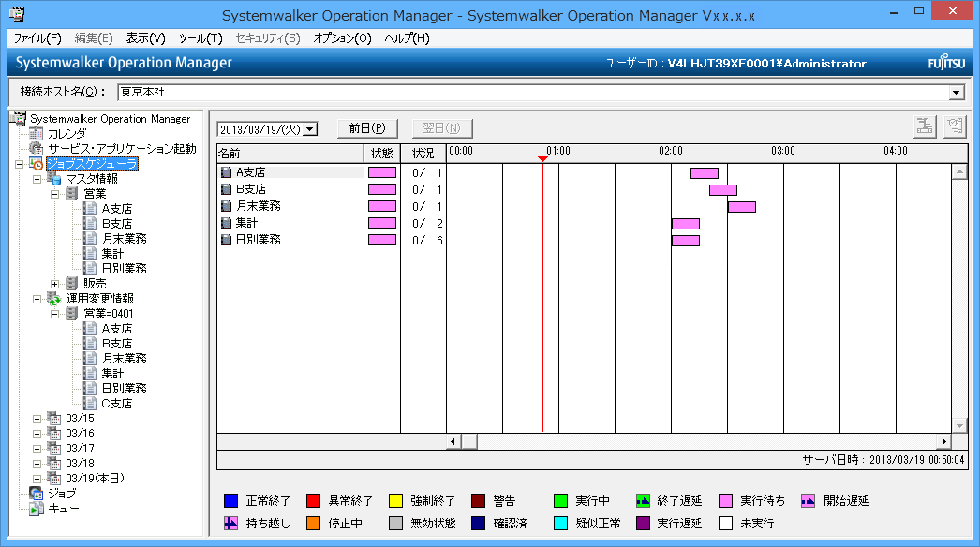This screenshot has width=980, height=547.
Task: Click the 03/19(本日) calendar icon
Action: point(55,479)
